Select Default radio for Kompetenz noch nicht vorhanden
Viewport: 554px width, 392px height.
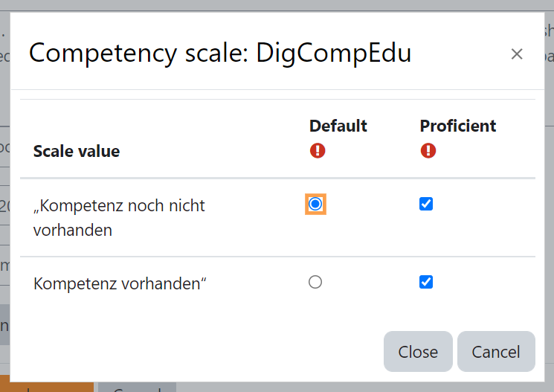coord(315,204)
